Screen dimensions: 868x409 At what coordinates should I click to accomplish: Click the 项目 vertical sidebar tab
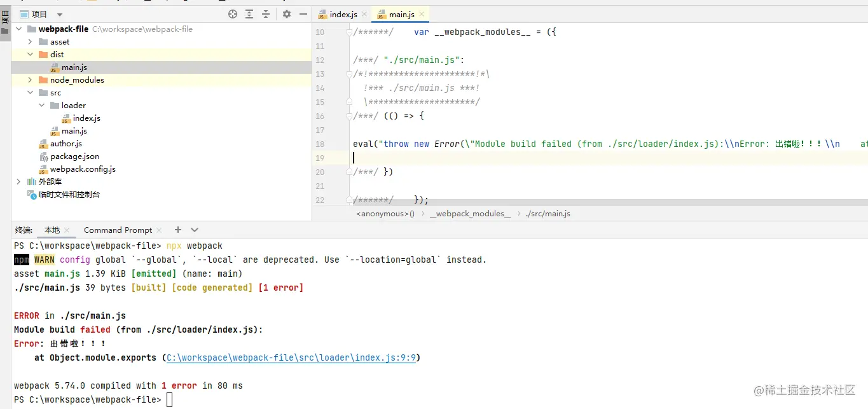tap(5, 17)
